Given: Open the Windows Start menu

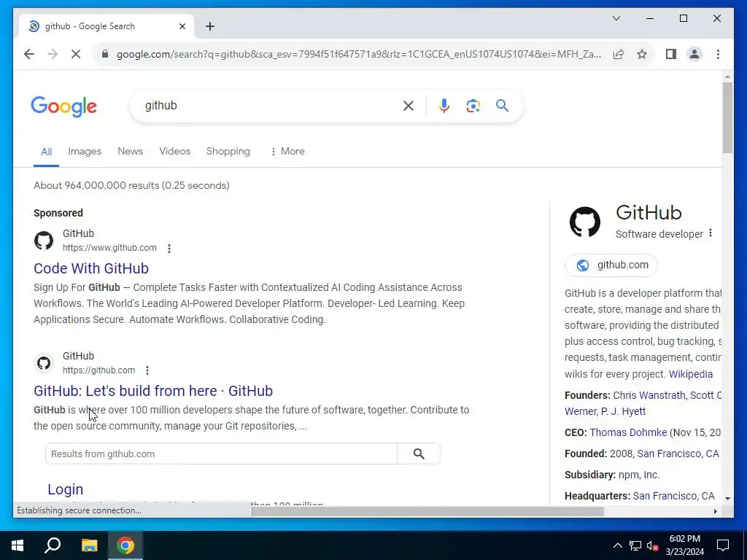Looking at the screenshot, I should tap(18, 545).
